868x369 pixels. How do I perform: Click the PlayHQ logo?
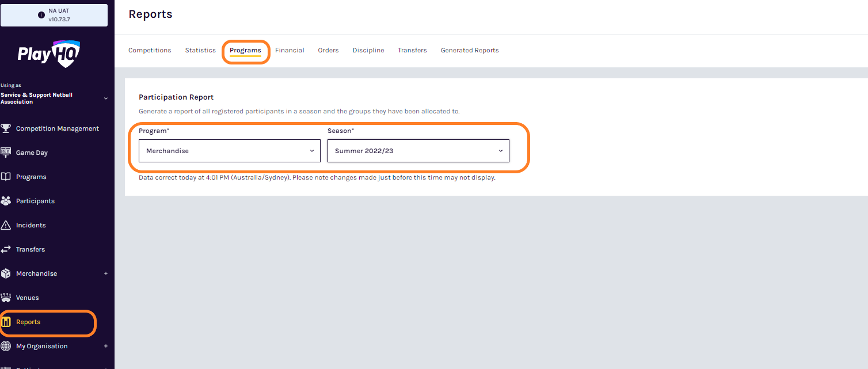pyautogui.click(x=49, y=54)
